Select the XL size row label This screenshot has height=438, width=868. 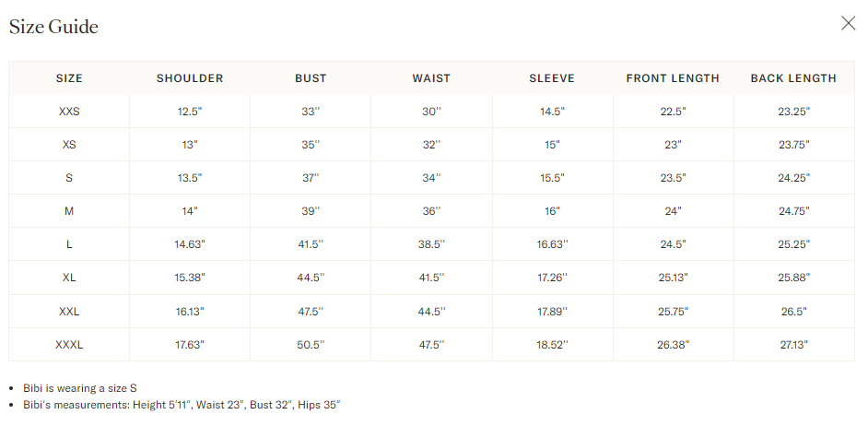point(69,278)
